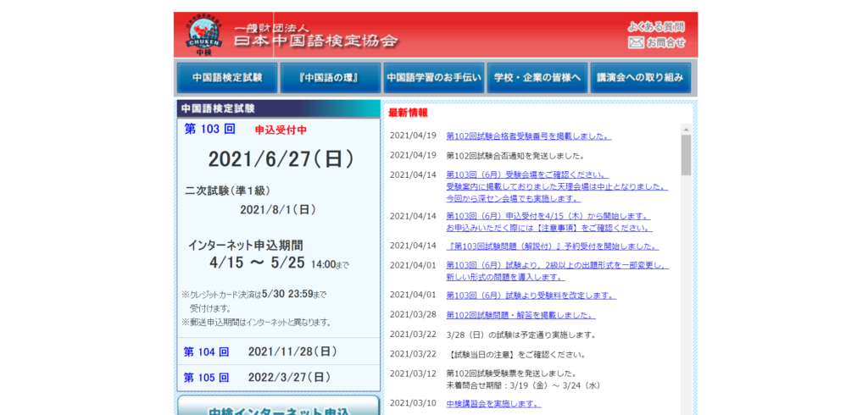Click 【試験当日の注意】をご確認ください text
The height and width of the screenshot is (415, 868).
[516, 355]
